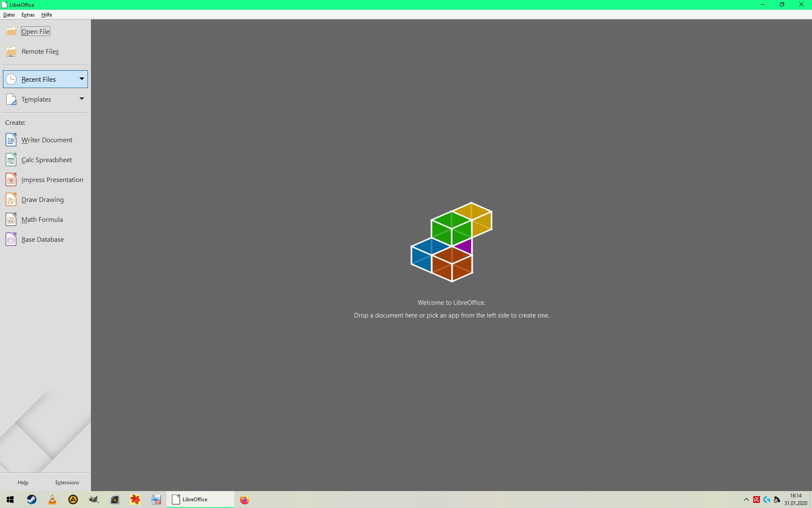This screenshot has height=508, width=812.
Task: Click the Recent Files clock icon
Action: coord(11,79)
